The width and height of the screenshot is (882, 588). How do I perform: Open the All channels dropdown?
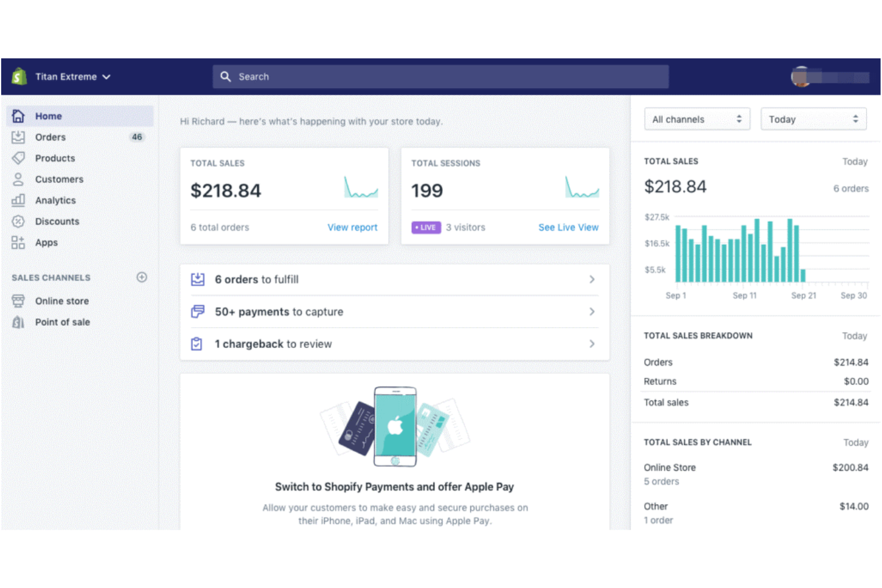click(697, 119)
